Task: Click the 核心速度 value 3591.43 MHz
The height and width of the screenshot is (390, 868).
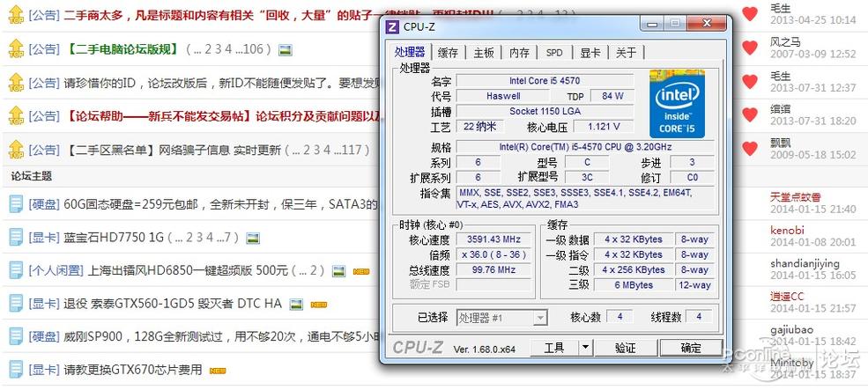Action: pos(493,239)
